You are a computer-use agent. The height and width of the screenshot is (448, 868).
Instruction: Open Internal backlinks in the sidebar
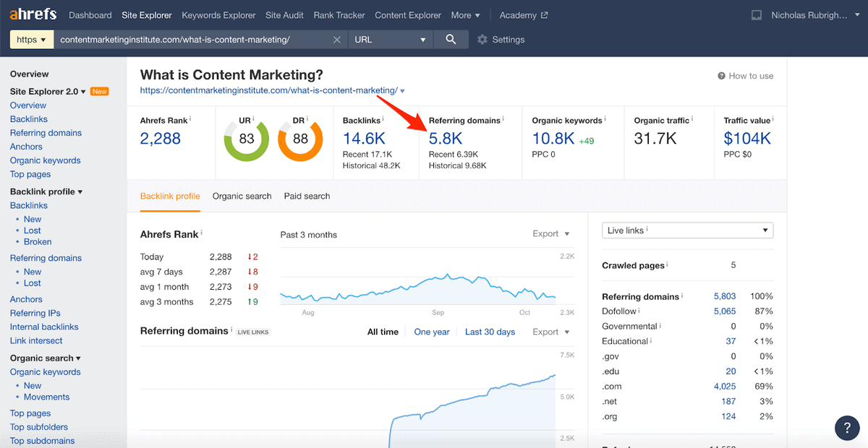click(x=44, y=327)
